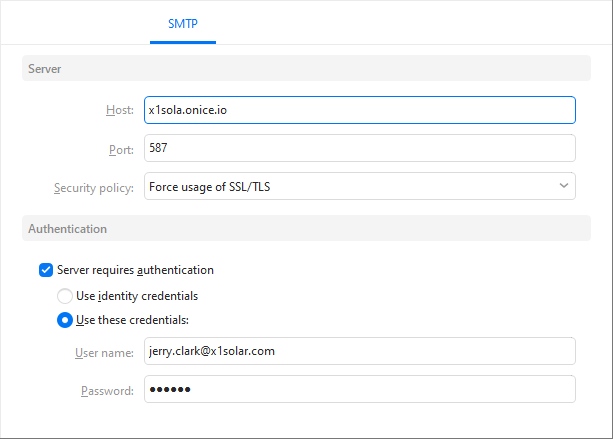Select the Use identity credentials radio button
The width and height of the screenshot is (613, 439).
click(x=65, y=296)
